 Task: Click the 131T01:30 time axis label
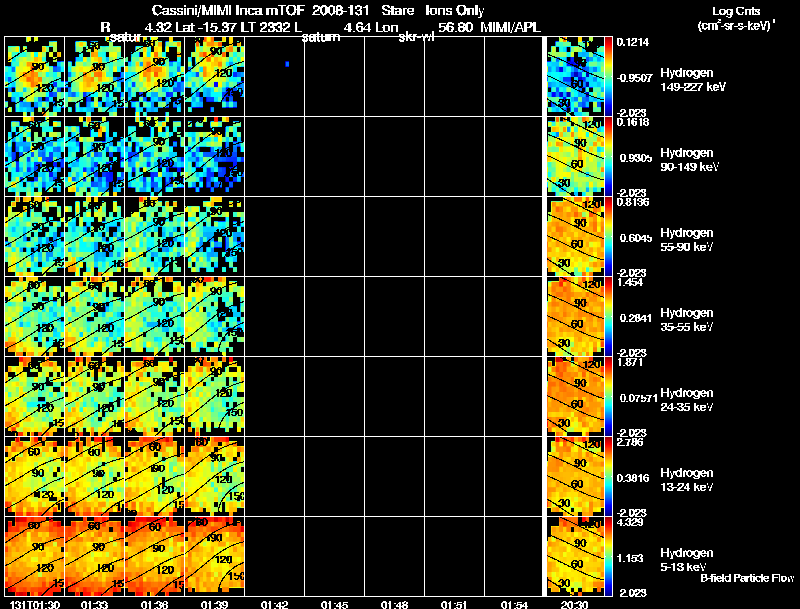point(35,604)
